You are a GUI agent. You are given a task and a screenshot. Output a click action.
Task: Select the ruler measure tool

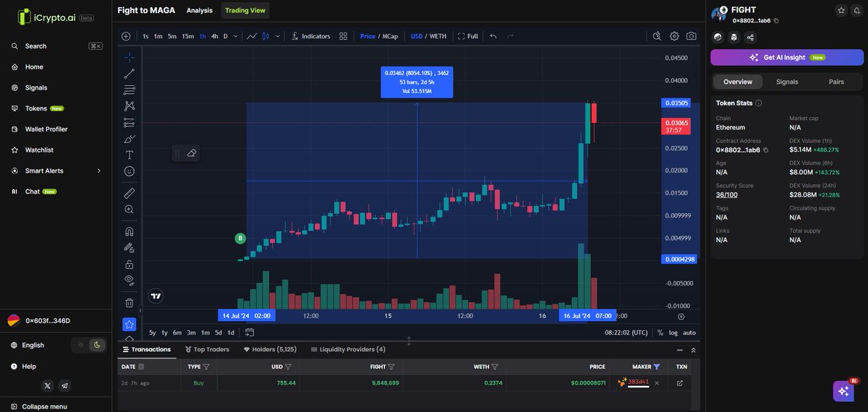coord(129,193)
